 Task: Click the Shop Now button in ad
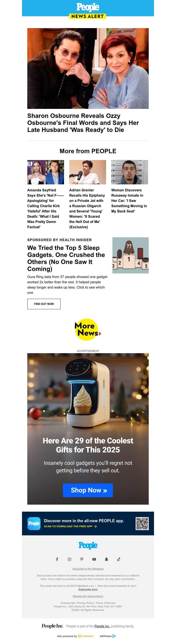click(88, 490)
